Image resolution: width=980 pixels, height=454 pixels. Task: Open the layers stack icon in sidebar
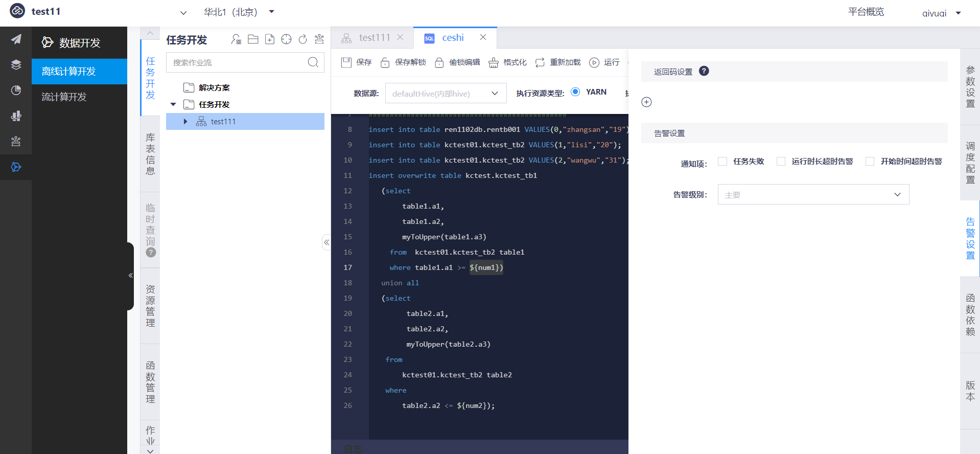(16, 65)
